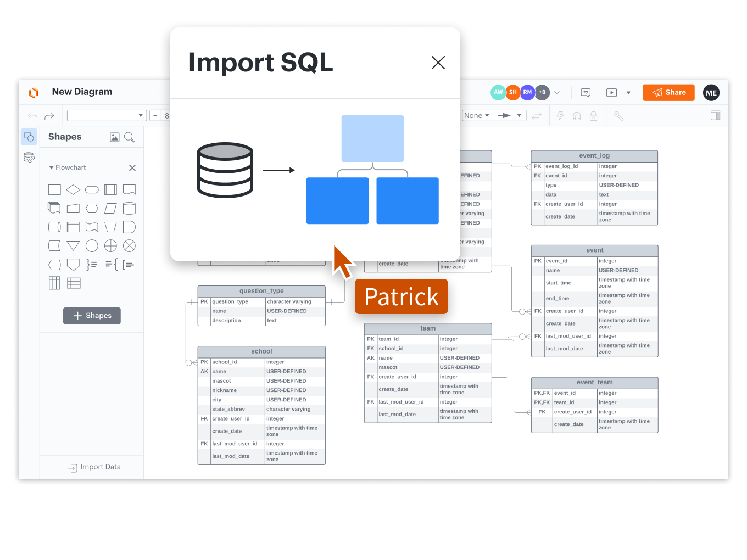
Task: Click the redo arrow
Action: [49, 116]
